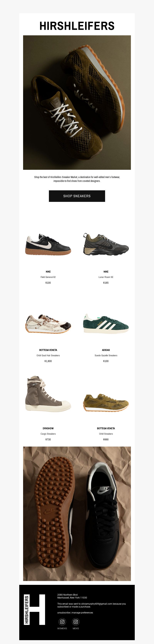View the DRKSHDW Cargo Sneakers image

48,393
